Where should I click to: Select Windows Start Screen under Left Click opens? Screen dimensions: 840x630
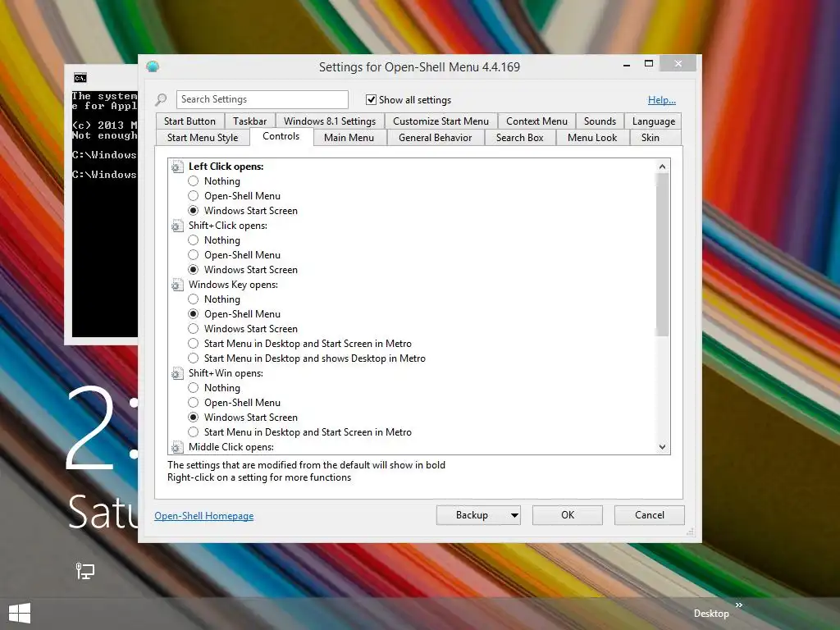(x=194, y=211)
